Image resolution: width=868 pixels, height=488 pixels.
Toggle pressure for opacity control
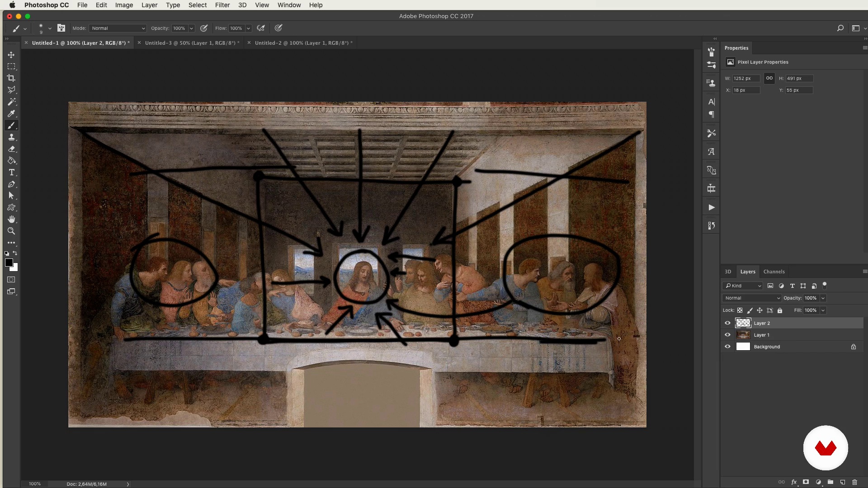click(x=204, y=28)
